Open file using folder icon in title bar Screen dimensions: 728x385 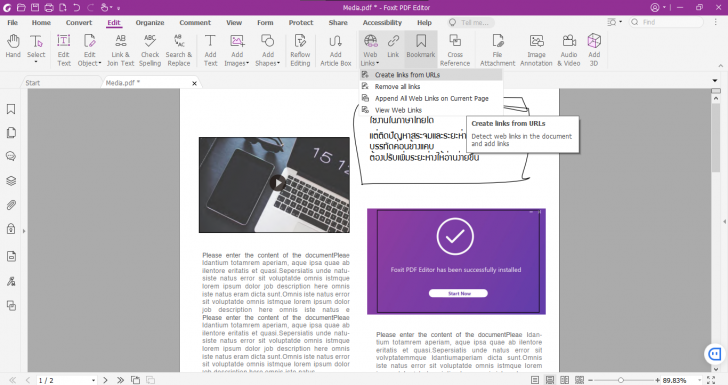pyautogui.click(x=21, y=7)
